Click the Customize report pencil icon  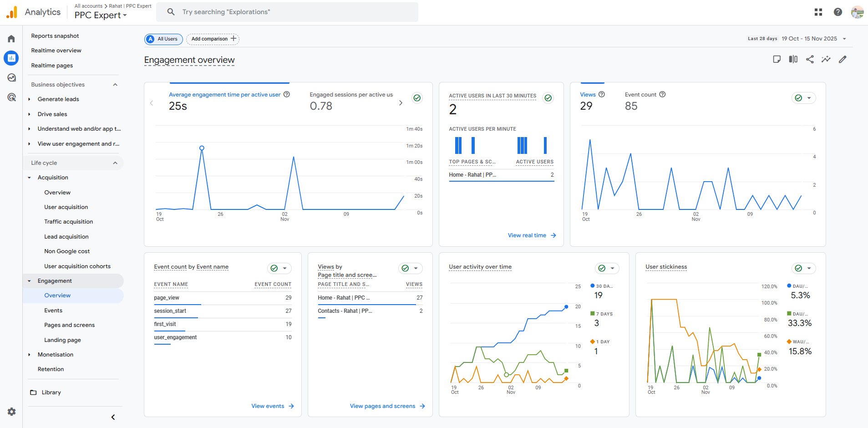(843, 59)
